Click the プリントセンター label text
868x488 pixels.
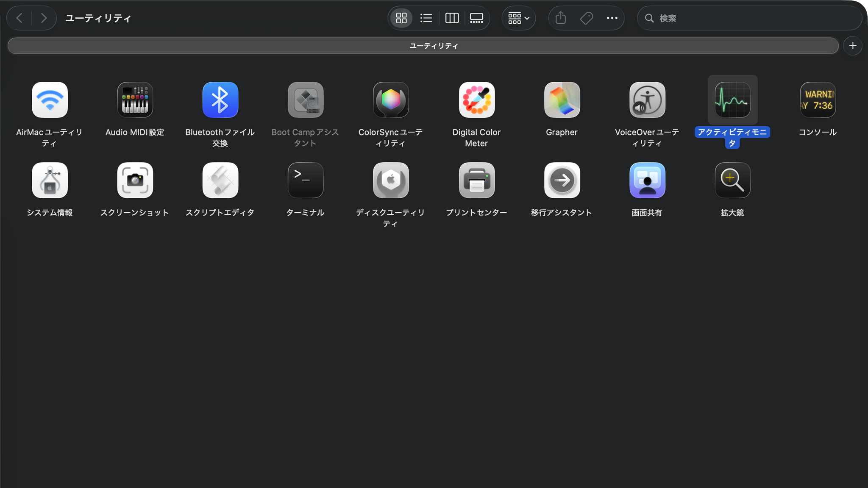(476, 213)
